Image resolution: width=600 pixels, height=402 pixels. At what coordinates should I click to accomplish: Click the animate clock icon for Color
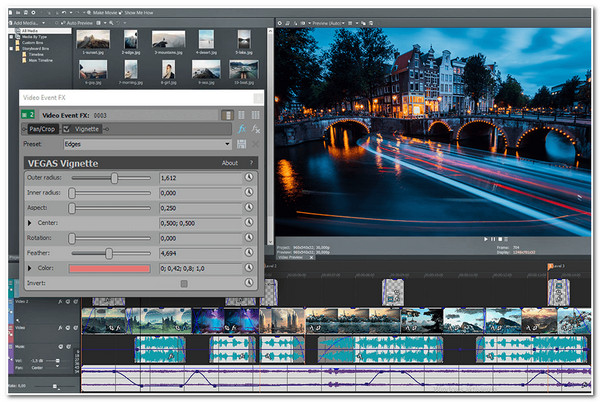(x=249, y=268)
